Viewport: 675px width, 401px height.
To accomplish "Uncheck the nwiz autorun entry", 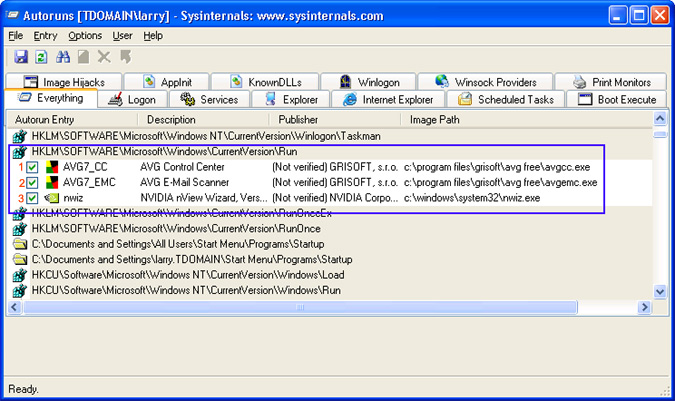I will pyautogui.click(x=32, y=198).
